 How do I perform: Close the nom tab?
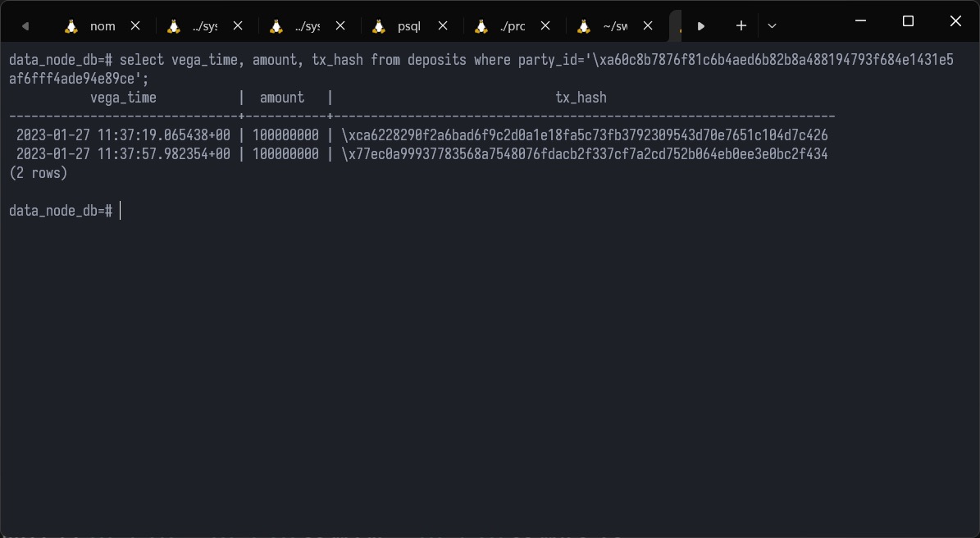coord(134,25)
